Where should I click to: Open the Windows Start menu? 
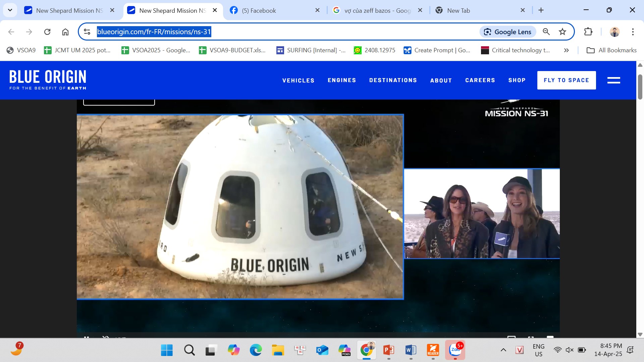coord(167,350)
